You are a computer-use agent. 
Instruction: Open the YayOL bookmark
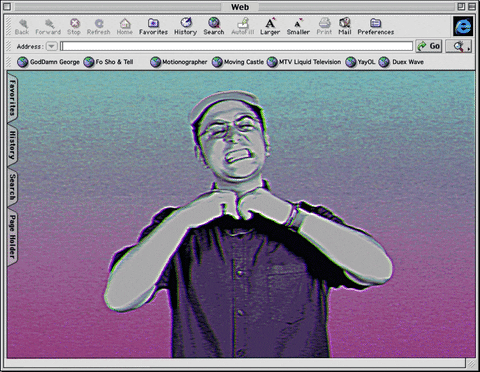360,62
